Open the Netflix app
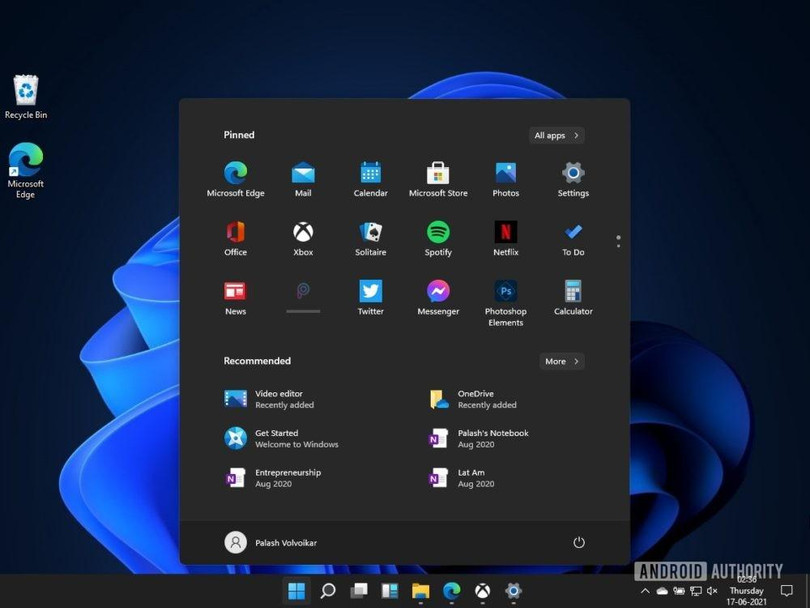Image resolution: width=810 pixels, height=608 pixels. click(505, 230)
